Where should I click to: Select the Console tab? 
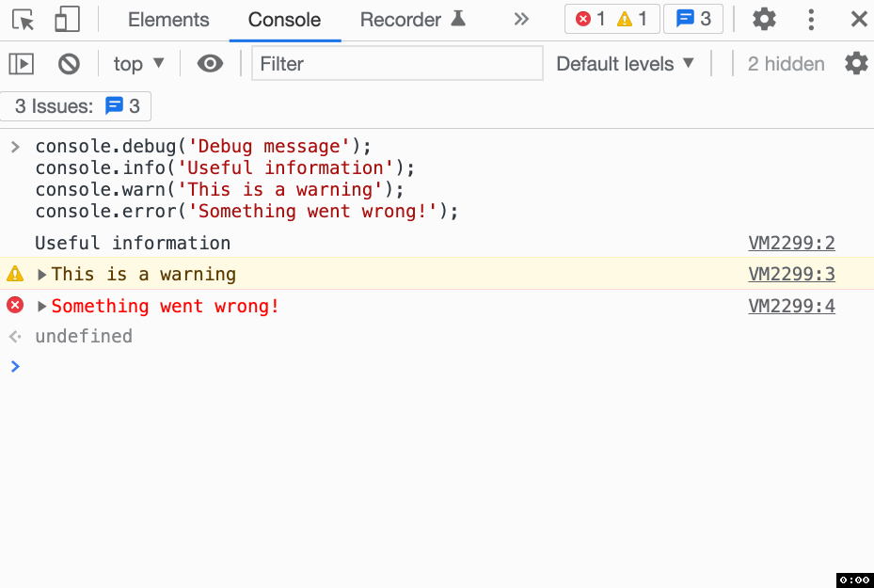coord(284,20)
